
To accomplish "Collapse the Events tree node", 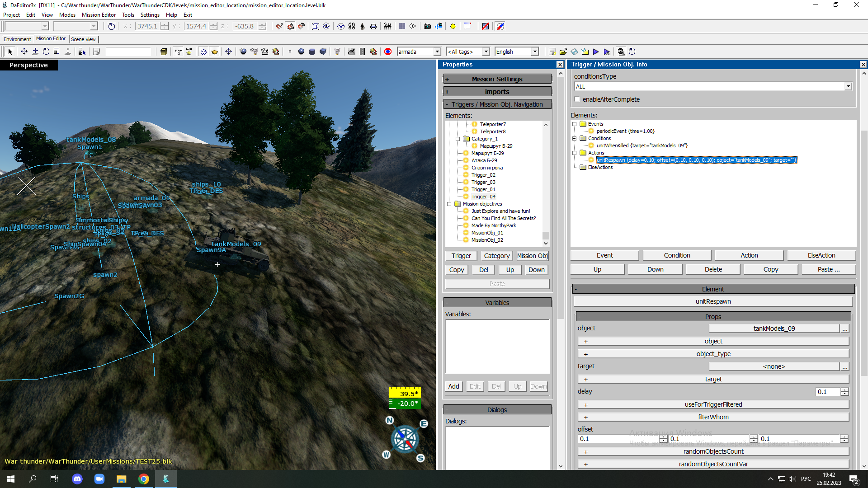I will [x=575, y=124].
